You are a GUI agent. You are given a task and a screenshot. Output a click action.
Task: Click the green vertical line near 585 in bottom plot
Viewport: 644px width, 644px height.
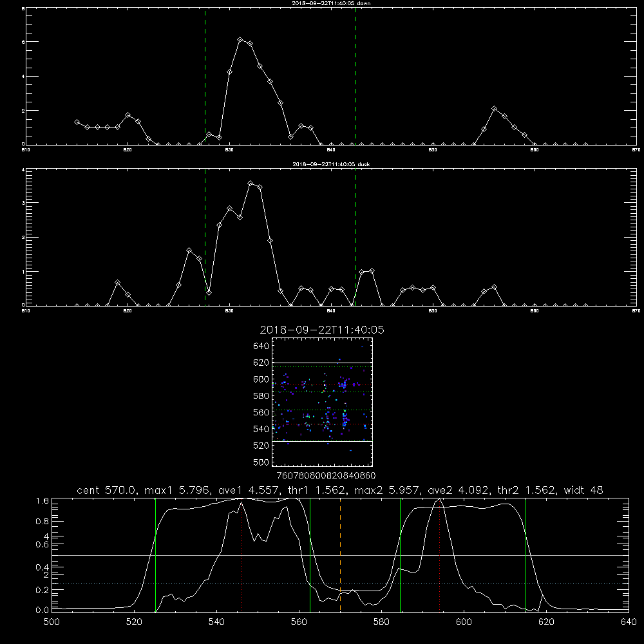(400, 555)
